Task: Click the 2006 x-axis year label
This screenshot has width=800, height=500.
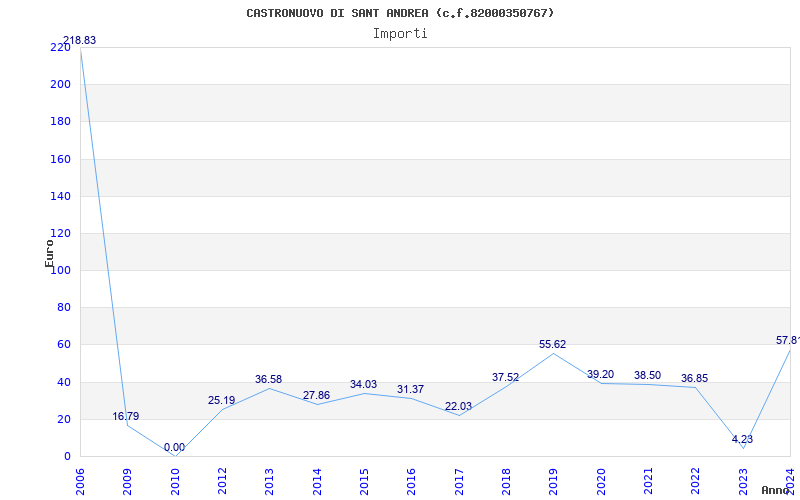Action: (80, 482)
